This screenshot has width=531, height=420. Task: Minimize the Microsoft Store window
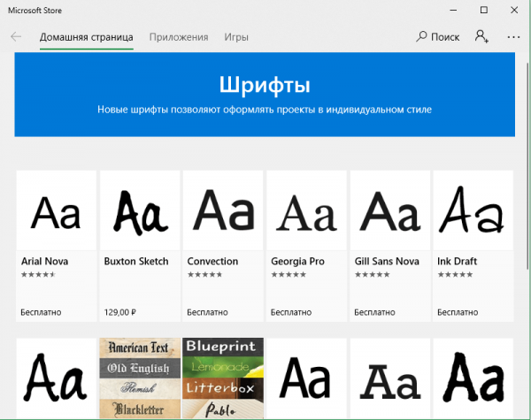pyautogui.click(x=453, y=10)
